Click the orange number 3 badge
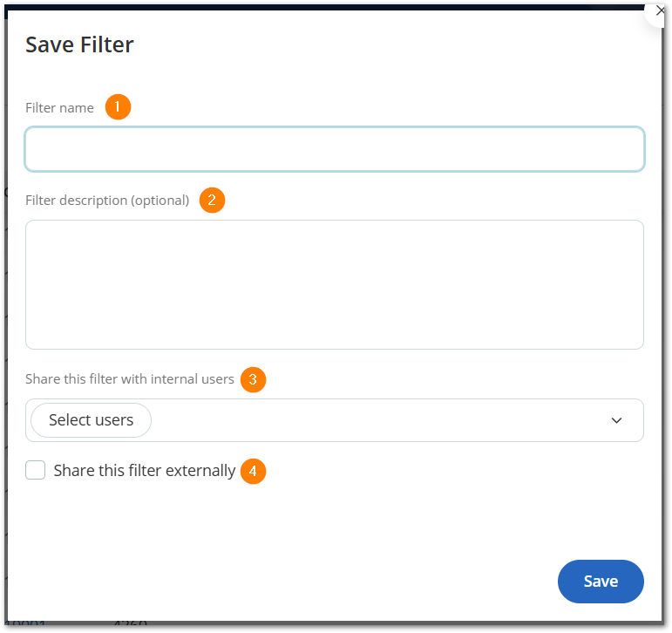The width and height of the screenshot is (672, 633). click(253, 379)
